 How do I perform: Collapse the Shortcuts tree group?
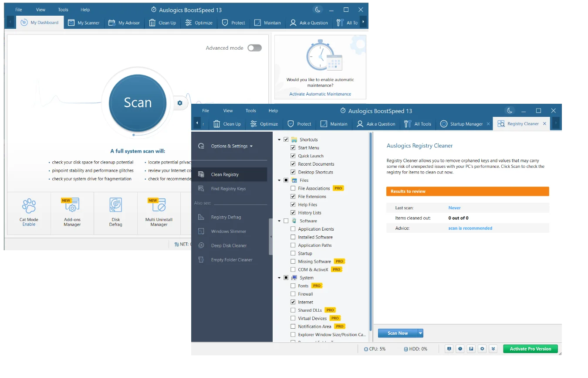click(x=279, y=140)
